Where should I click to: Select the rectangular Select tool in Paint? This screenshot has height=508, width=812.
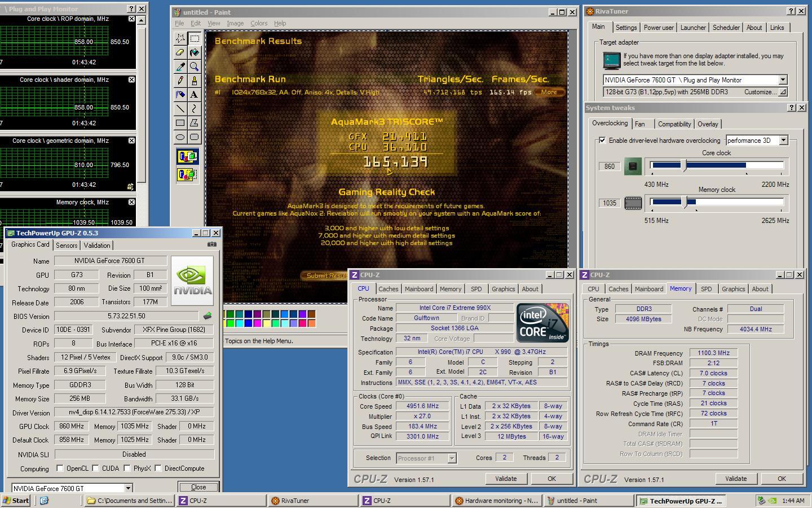point(195,38)
